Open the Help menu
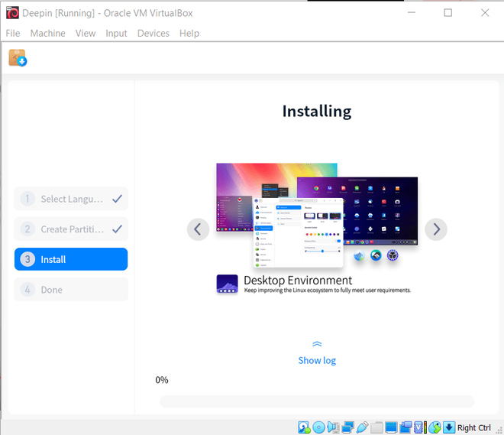This screenshot has width=504, height=435. point(189,33)
